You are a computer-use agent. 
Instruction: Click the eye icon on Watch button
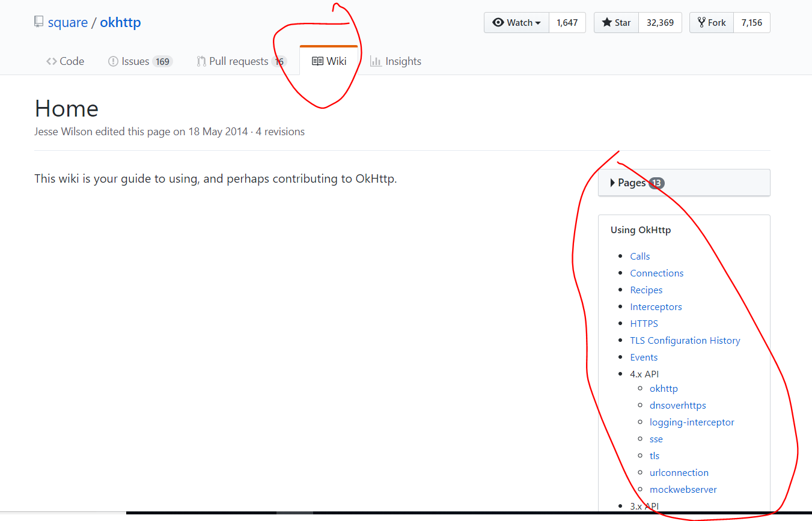[498, 23]
